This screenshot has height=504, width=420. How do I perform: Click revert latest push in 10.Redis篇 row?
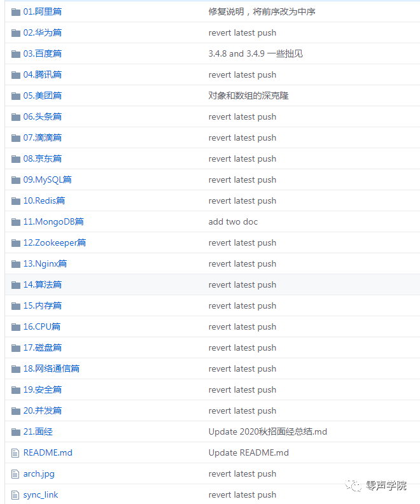coord(242,201)
